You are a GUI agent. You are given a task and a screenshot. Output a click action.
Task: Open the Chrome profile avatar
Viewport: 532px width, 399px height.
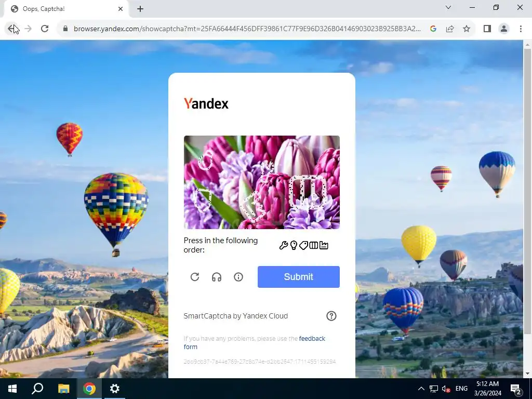[504, 29]
